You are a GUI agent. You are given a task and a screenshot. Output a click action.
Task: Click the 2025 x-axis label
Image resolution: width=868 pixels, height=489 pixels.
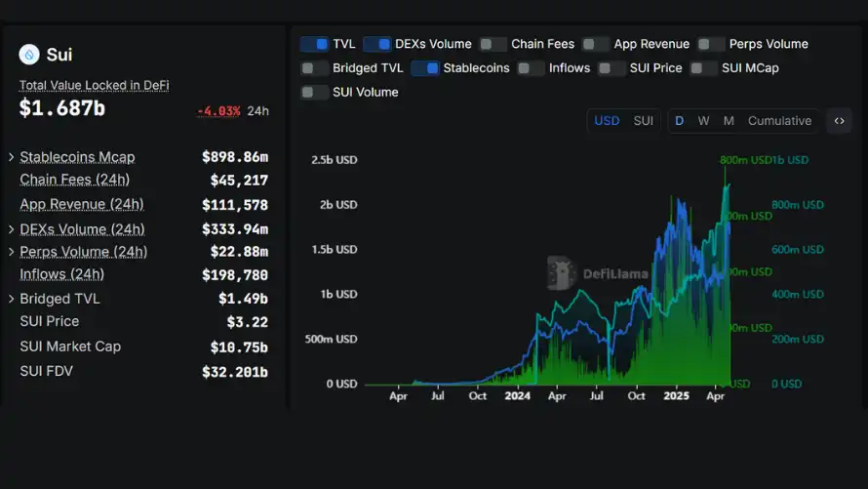click(x=677, y=396)
